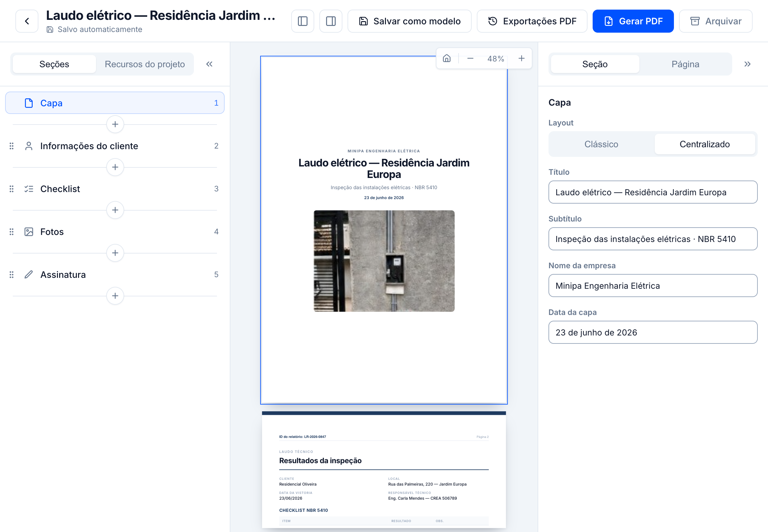Viewport: 768px width, 532px height.
Task: Click the person icon of Informações do cliente
Action: pyautogui.click(x=29, y=146)
